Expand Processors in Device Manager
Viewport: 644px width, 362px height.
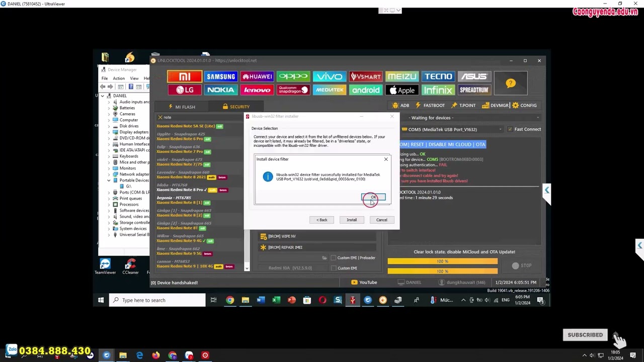[x=109, y=204]
